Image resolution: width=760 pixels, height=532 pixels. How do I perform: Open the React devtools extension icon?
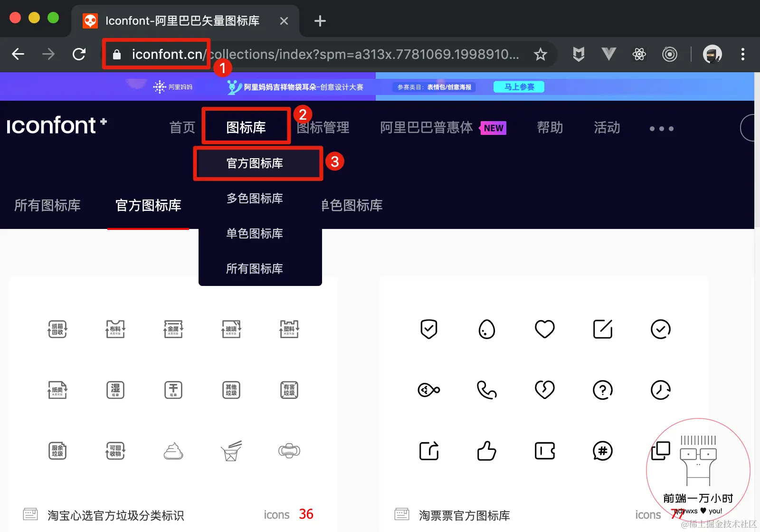639,54
